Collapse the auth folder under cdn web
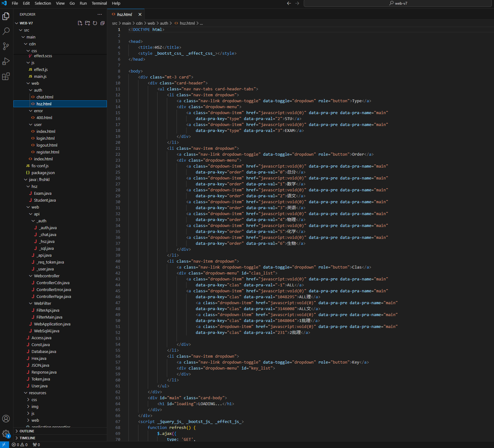 [x=60, y=90]
